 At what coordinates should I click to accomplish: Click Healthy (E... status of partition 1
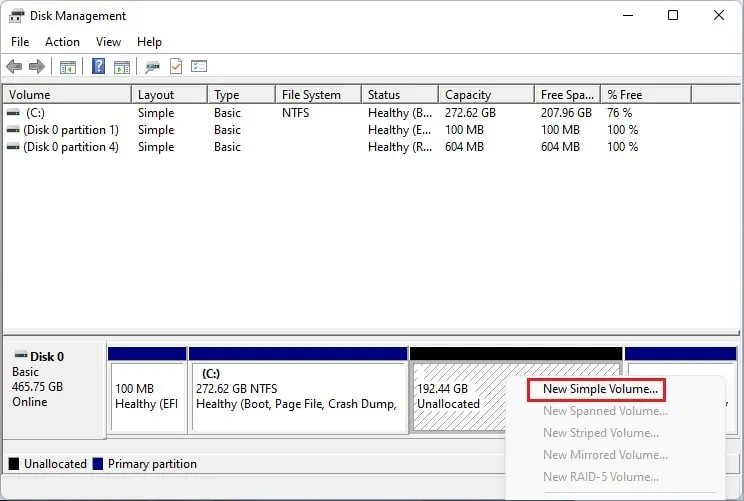pos(400,130)
